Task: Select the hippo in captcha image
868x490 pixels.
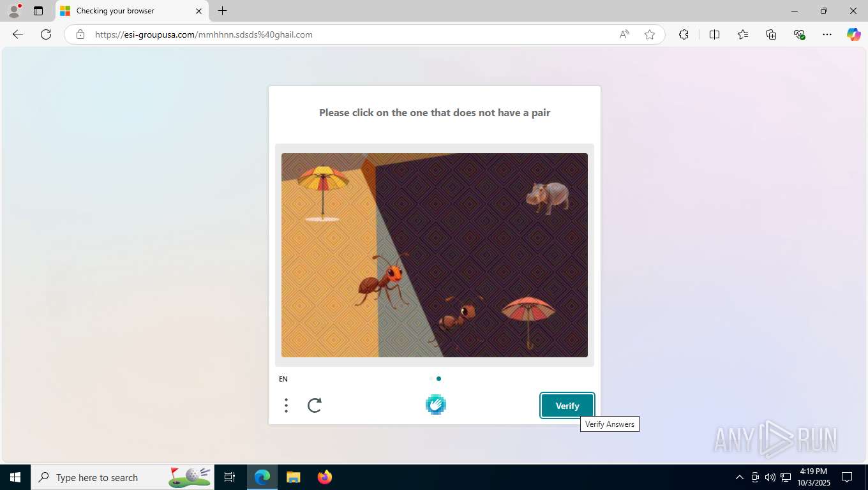Action: click(x=548, y=197)
